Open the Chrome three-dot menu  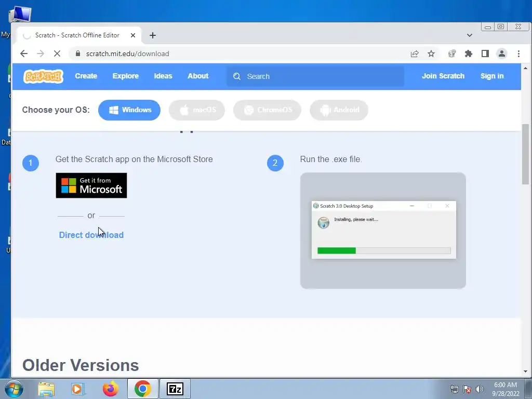tap(518, 54)
